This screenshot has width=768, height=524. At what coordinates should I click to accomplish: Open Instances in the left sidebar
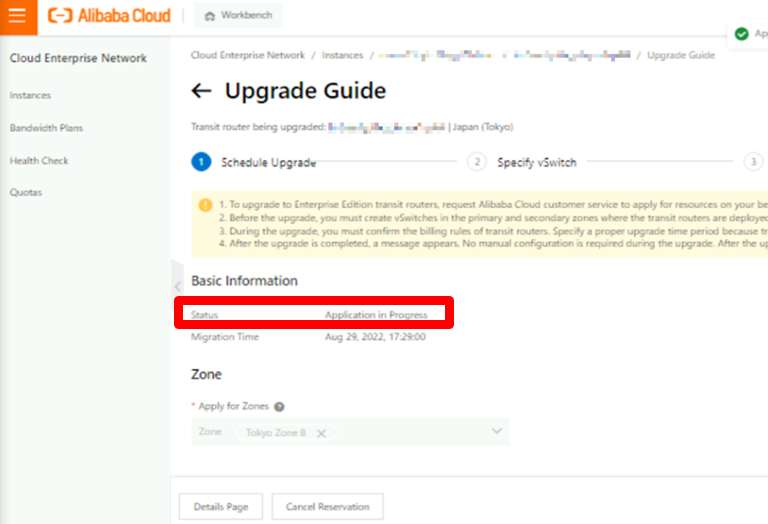coord(30,95)
